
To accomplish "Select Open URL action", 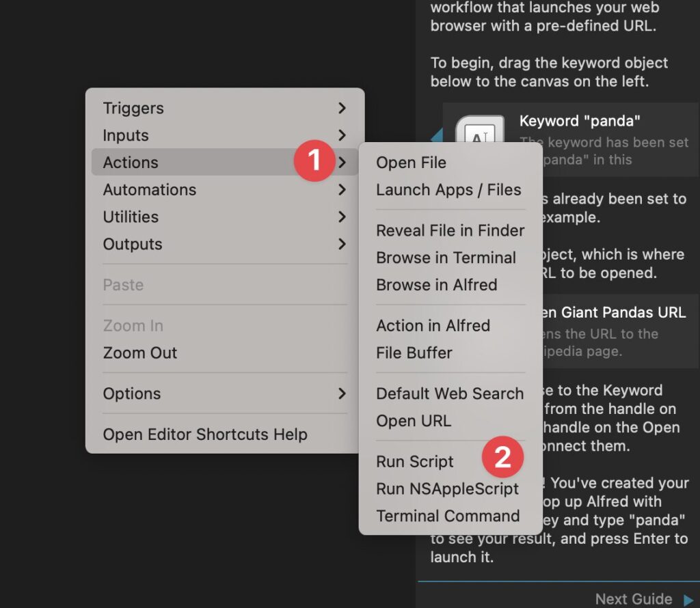I will [x=450, y=421].
